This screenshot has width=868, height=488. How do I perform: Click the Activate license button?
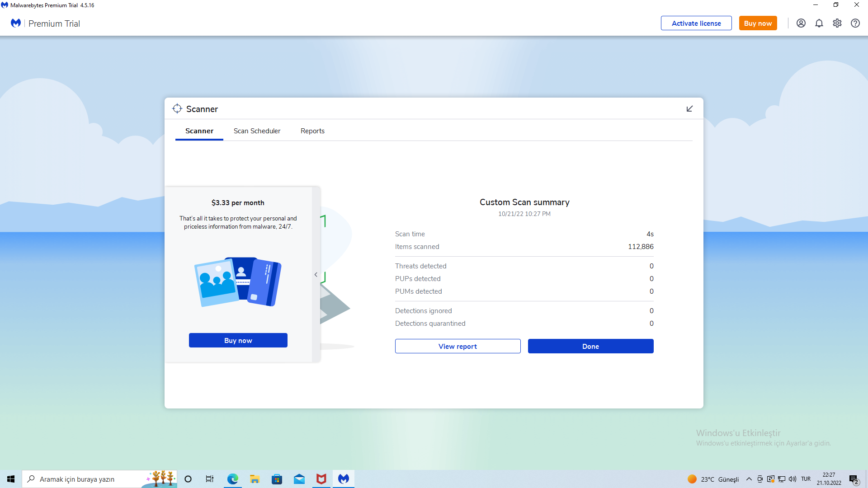696,23
